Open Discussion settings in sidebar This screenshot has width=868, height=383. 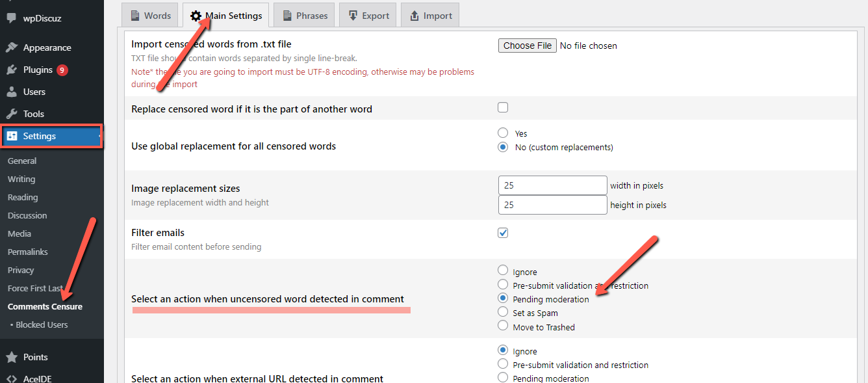coord(27,215)
